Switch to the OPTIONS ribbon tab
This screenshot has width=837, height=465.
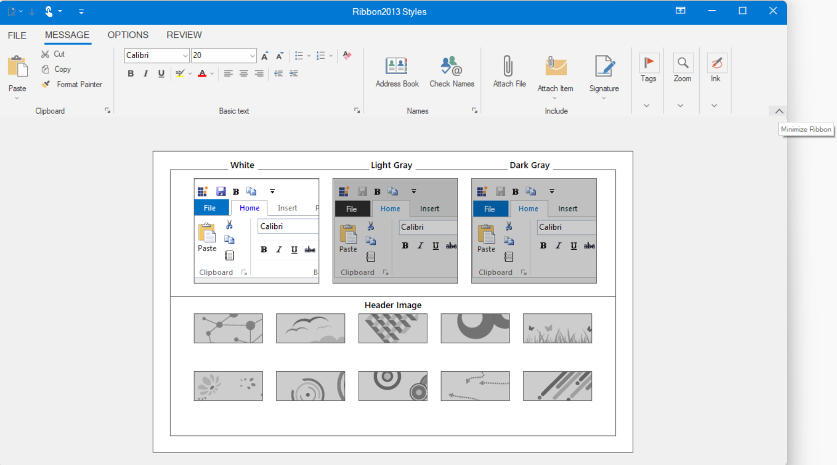[128, 35]
